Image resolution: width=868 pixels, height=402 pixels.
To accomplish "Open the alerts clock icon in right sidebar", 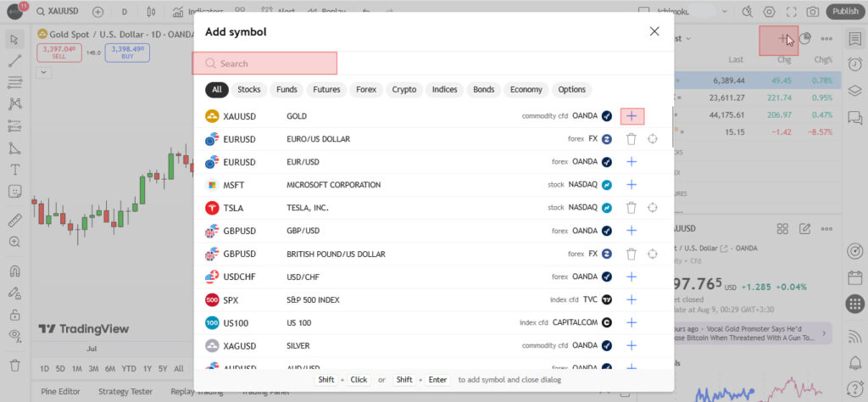I will click(854, 64).
